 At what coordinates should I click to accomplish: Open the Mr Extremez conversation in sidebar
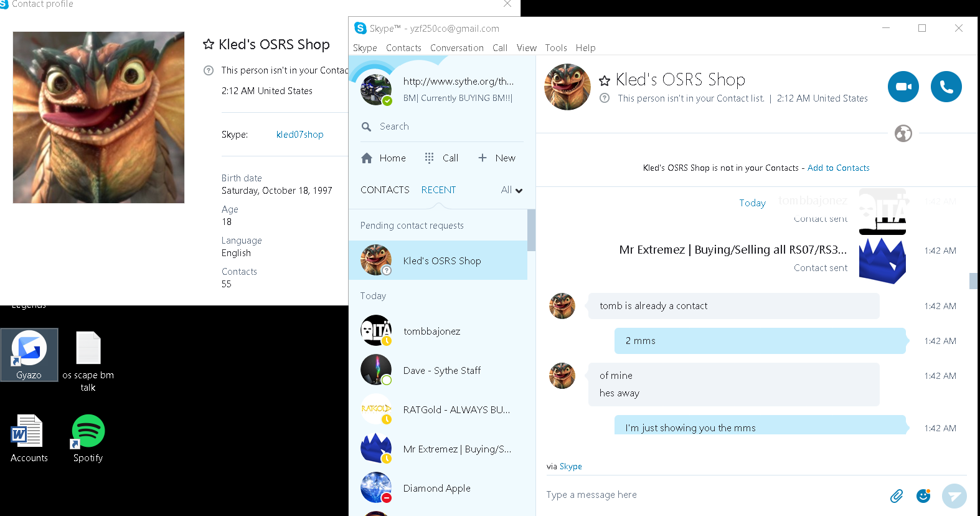click(x=438, y=449)
